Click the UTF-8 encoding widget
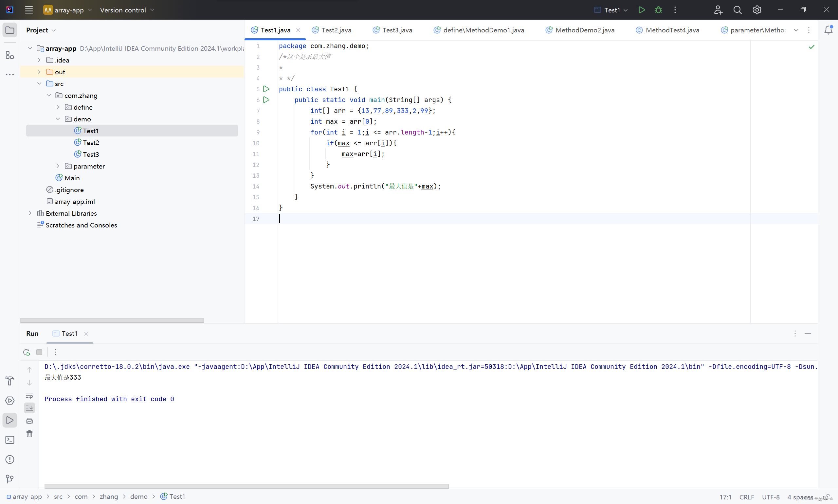 pos(770,497)
